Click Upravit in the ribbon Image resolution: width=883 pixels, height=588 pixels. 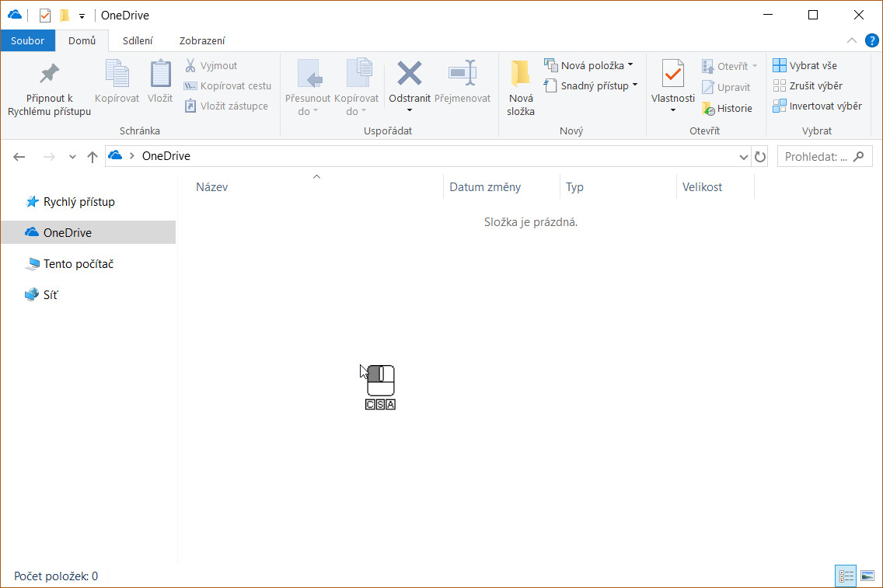point(727,87)
